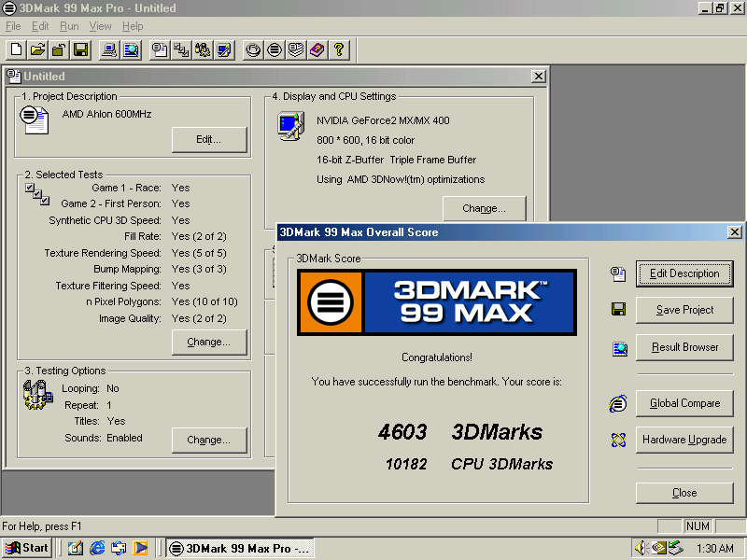Screen dimensions: 747x560
Task: Click the Close button in score dialog
Action: coord(684,493)
